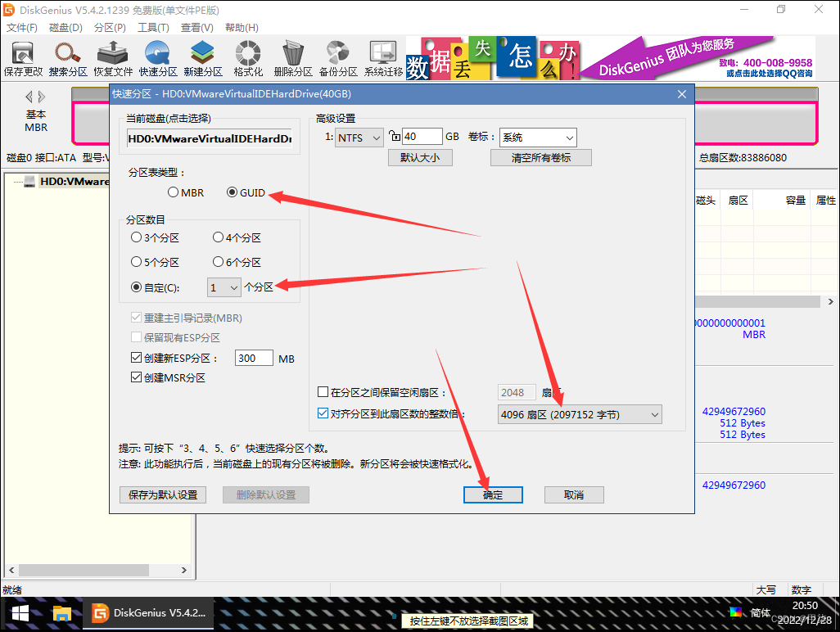Toggle 对齐分区到此扇区数的整数倍 checkbox
This screenshot has height=632, width=840.
tap(323, 413)
